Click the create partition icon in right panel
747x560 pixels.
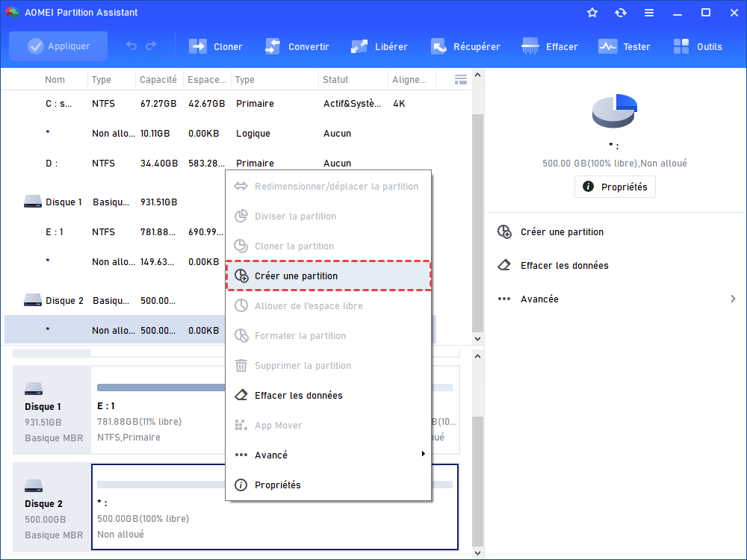(504, 232)
